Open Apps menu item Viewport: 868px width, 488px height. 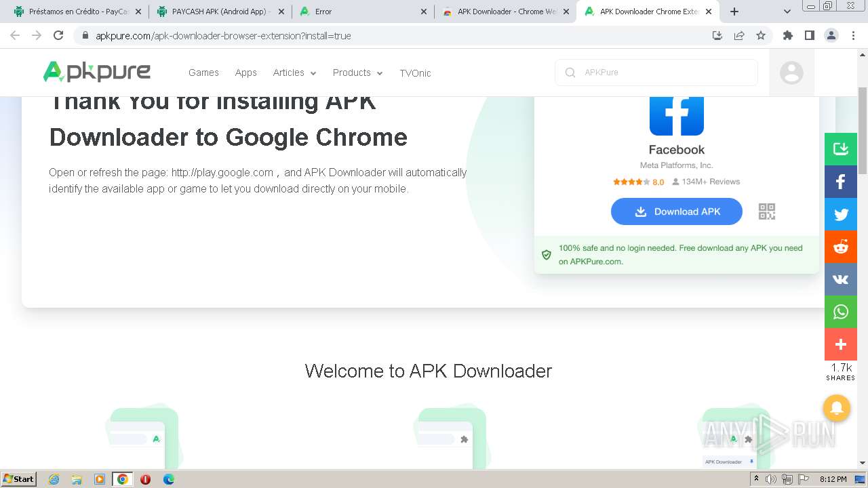pos(246,73)
